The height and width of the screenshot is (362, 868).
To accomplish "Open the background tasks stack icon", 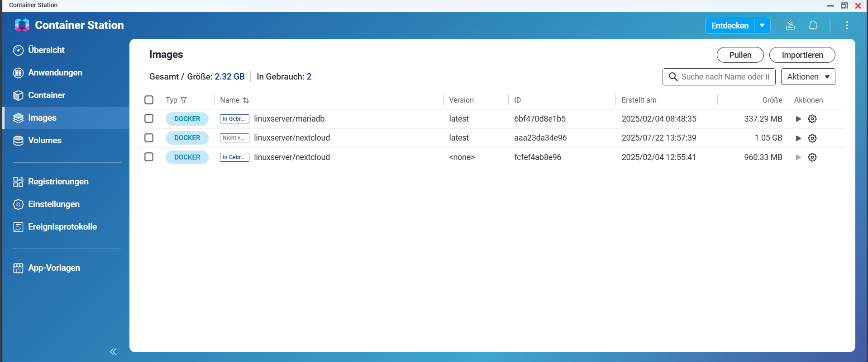I will pyautogui.click(x=790, y=25).
